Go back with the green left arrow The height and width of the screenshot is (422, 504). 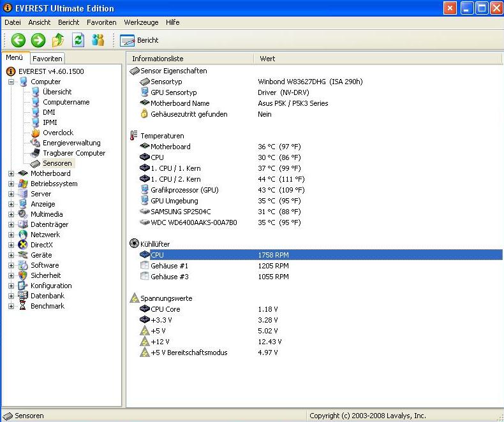pyautogui.click(x=19, y=40)
